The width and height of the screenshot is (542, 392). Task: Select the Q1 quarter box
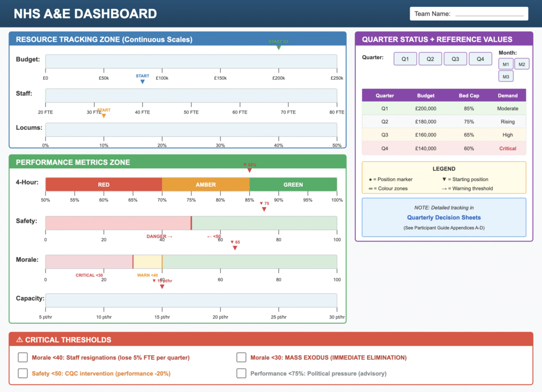tap(405, 59)
